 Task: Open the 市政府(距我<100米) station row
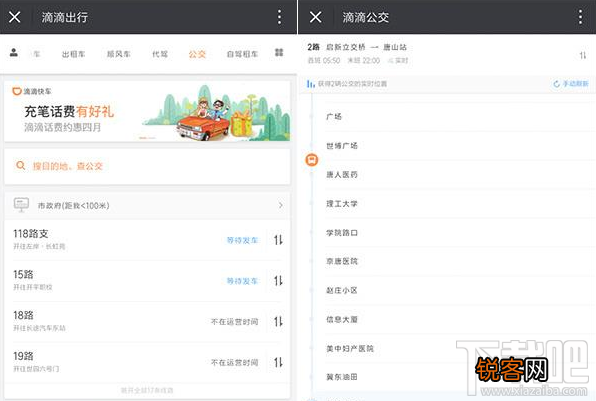pos(147,205)
